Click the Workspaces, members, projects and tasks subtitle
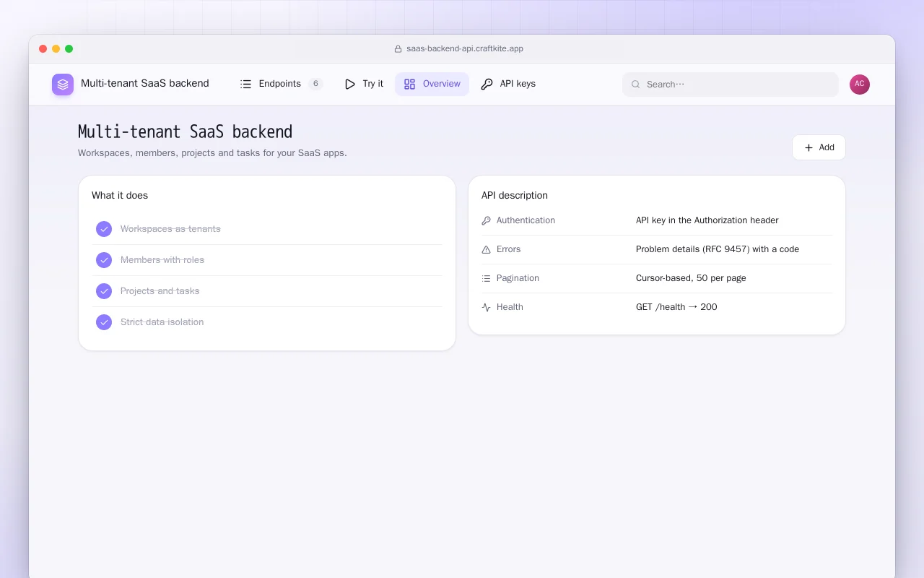This screenshot has width=924, height=578. [x=212, y=153]
